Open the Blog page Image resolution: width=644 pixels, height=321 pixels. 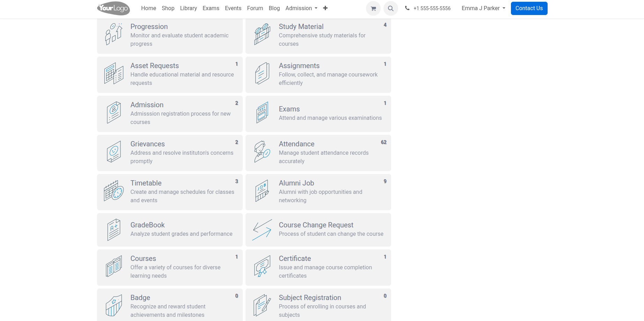pos(274,8)
